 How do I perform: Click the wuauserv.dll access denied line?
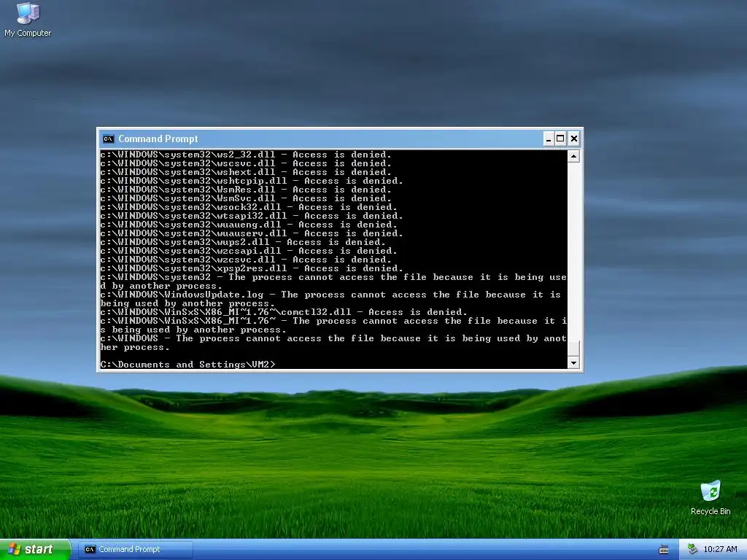point(252,233)
